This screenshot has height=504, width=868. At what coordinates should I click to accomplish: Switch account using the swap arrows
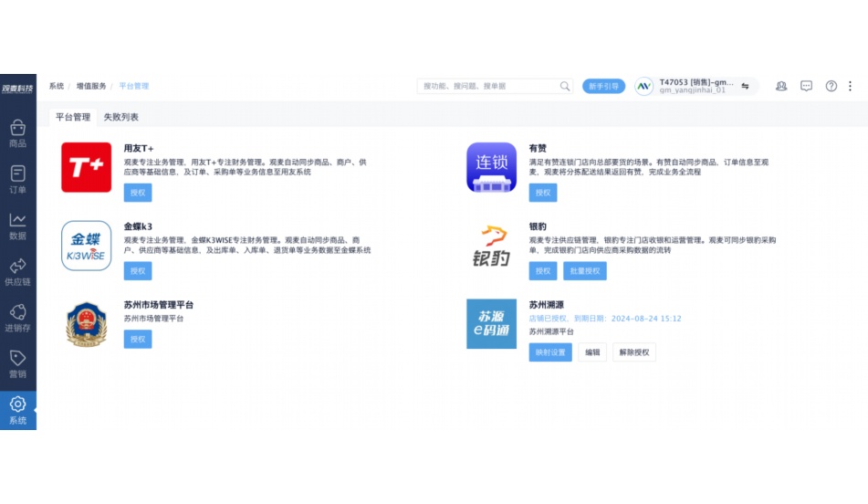point(745,86)
